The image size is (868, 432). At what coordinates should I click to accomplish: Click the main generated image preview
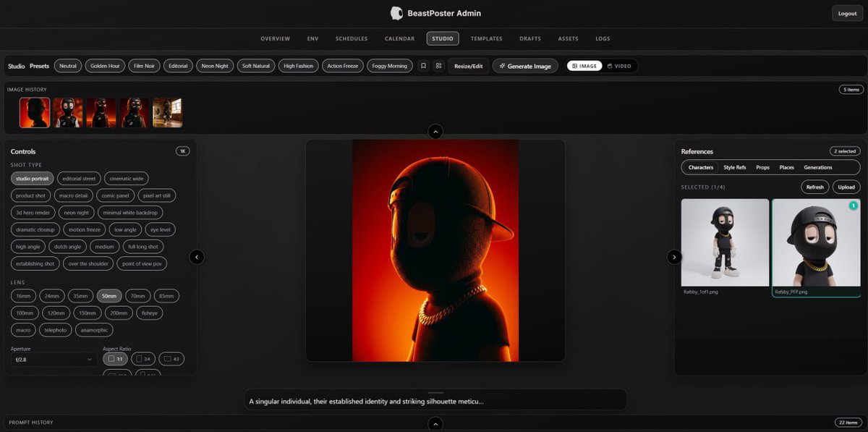[435, 250]
